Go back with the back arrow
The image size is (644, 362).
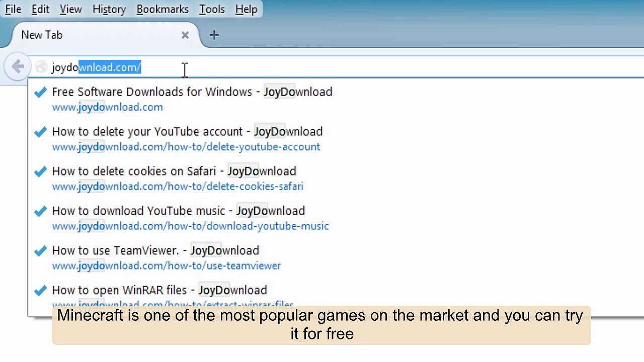(x=18, y=67)
